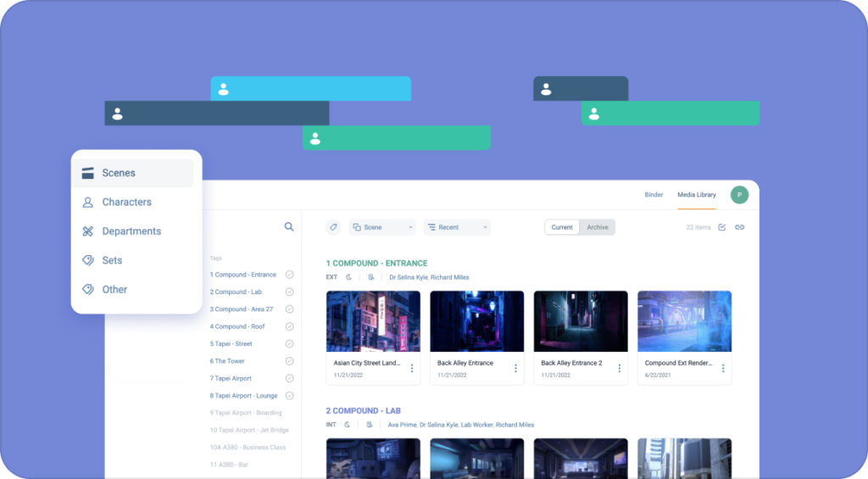
Task: Open options menu for Asian City Street Landscape
Action: point(412,368)
